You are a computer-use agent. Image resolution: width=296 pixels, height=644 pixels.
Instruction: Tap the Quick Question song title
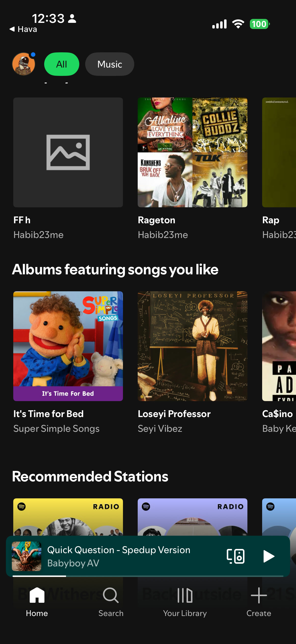pos(119,550)
